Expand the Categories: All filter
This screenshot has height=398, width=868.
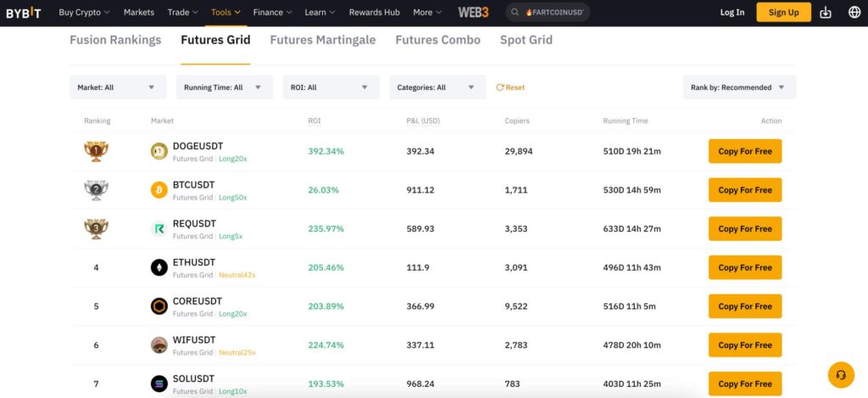[x=437, y=87]
